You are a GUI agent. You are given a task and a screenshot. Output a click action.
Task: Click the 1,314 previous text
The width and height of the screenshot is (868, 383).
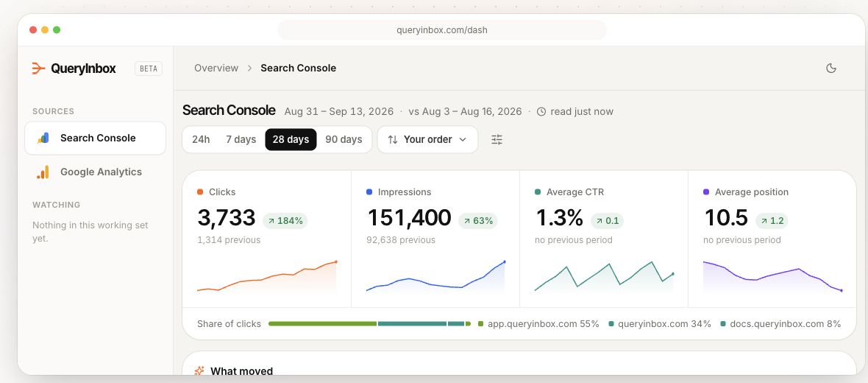pyautogui.click(x=229, y=240)
